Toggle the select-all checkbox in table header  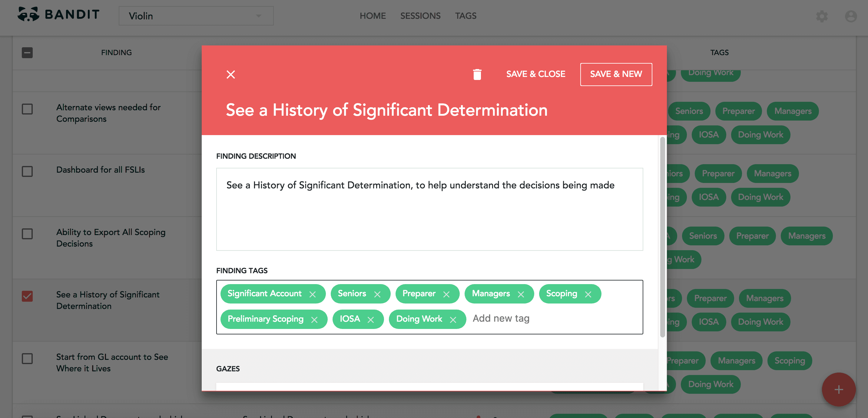[x=27, y=53]
